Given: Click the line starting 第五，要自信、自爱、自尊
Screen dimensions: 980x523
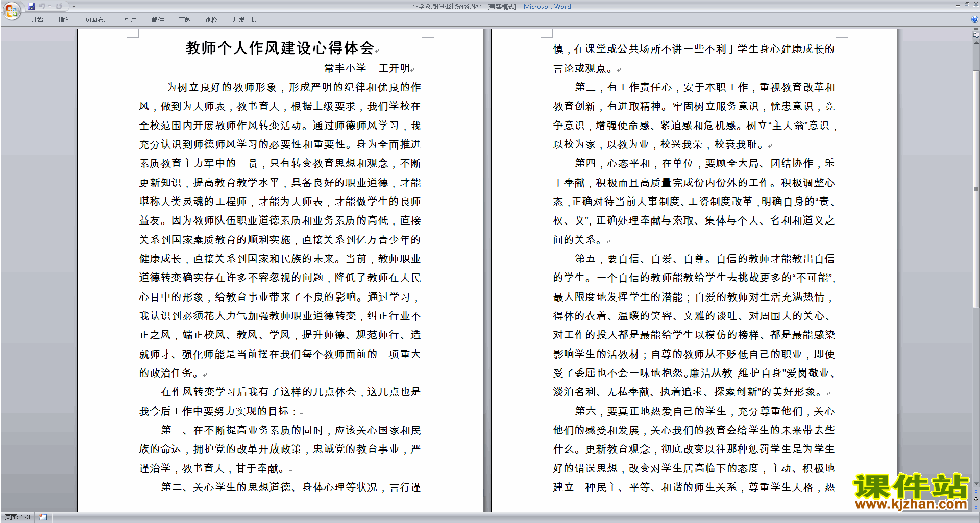Looking at the screenshot, I should 705,259.
